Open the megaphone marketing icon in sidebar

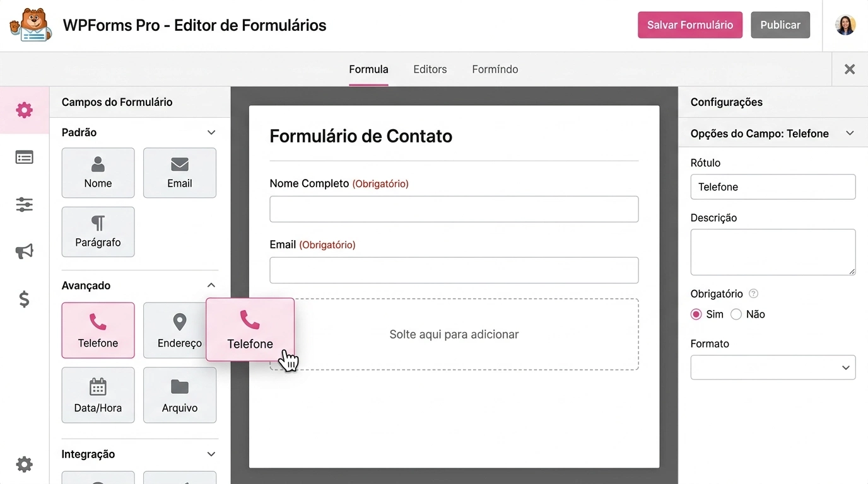(x=24, y=251)
